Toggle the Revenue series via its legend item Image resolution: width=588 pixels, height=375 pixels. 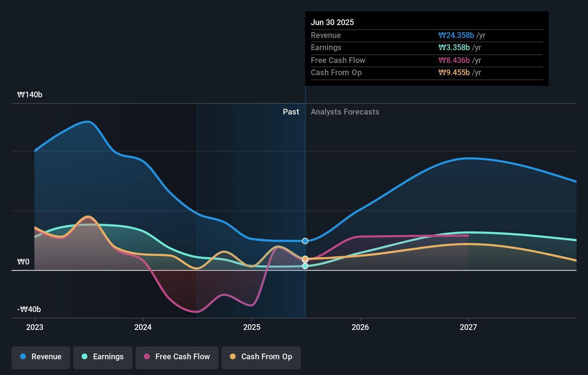coord(40,357)
